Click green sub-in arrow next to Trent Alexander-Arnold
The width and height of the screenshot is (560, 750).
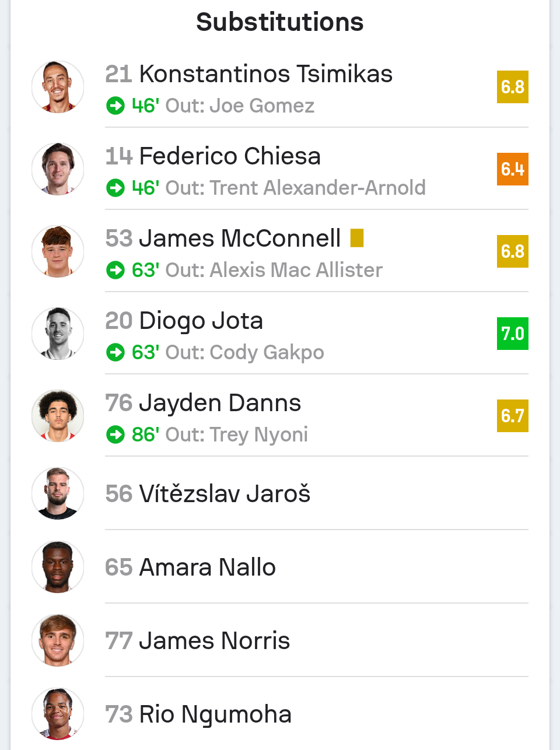pos(116,188)
